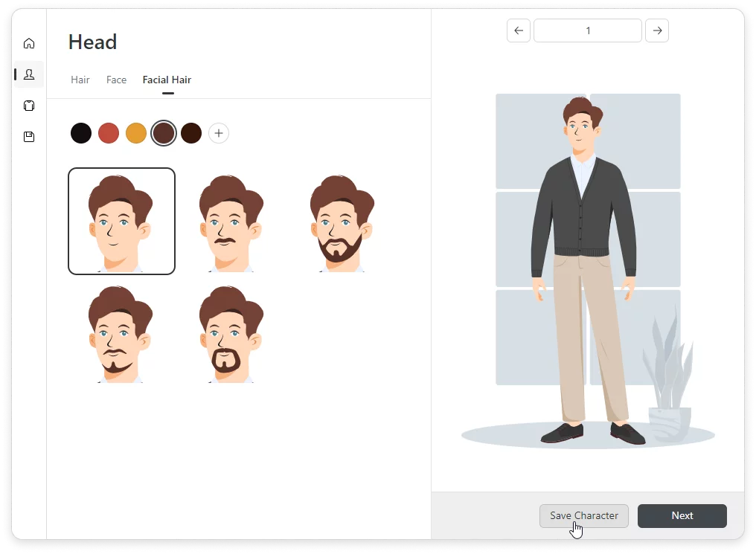The image size is (756, 554).
Task: Go to the previous character with the left arrow
Action: (519, 30)
